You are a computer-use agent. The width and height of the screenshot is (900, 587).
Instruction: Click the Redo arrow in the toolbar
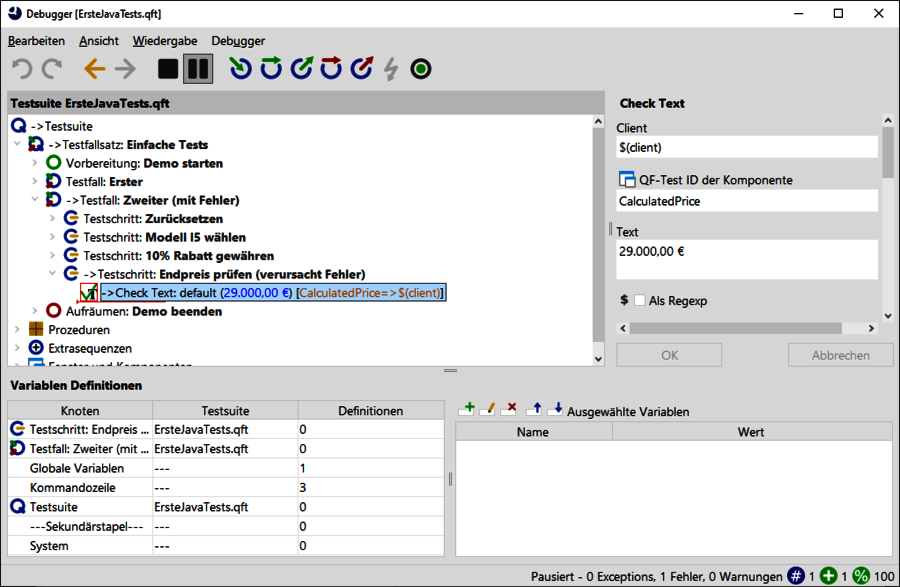[52, 69]
